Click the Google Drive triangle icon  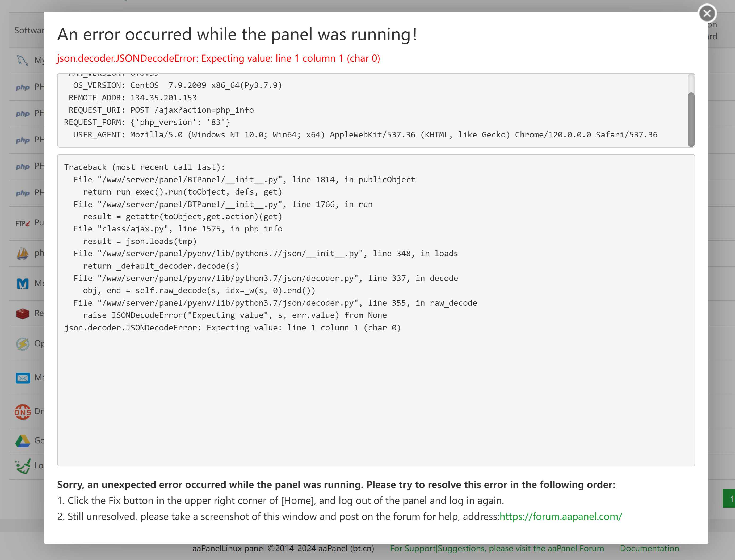(x=22, y=441)
